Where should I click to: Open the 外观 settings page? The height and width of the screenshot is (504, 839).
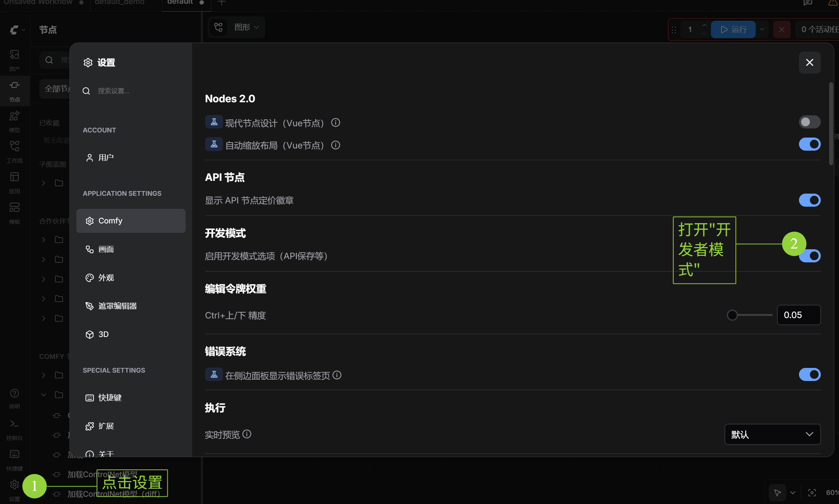tap(107, 278)
